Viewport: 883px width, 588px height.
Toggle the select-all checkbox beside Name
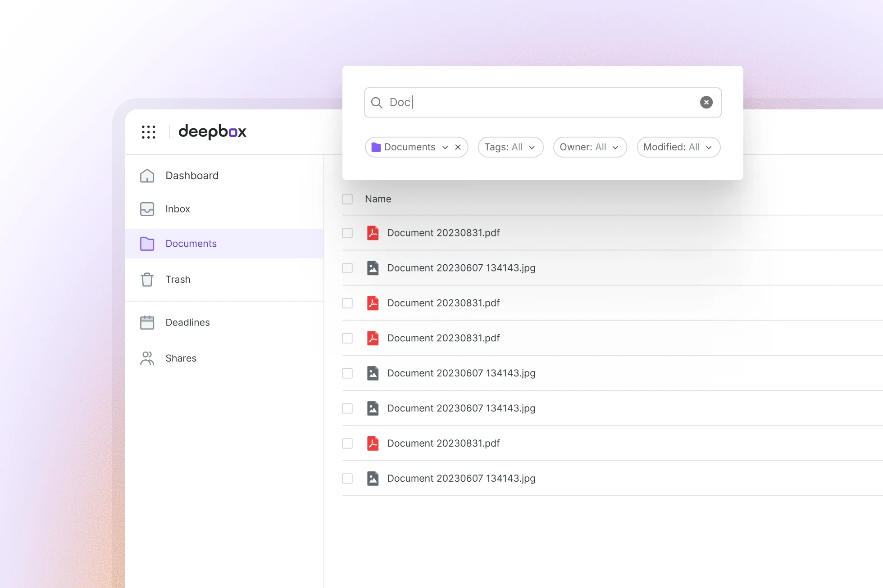(347, 199)
